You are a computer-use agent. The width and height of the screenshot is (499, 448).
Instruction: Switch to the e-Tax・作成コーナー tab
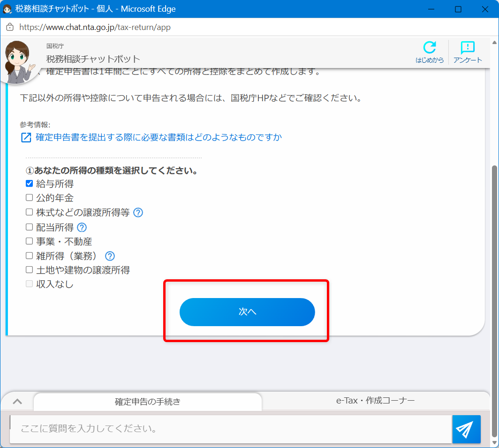tap(376, 401)
